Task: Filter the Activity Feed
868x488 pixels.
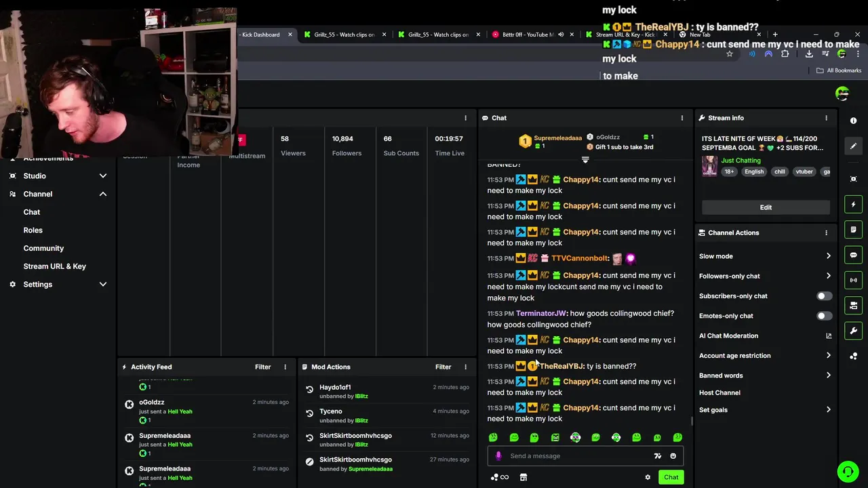Action: point(263,367)
